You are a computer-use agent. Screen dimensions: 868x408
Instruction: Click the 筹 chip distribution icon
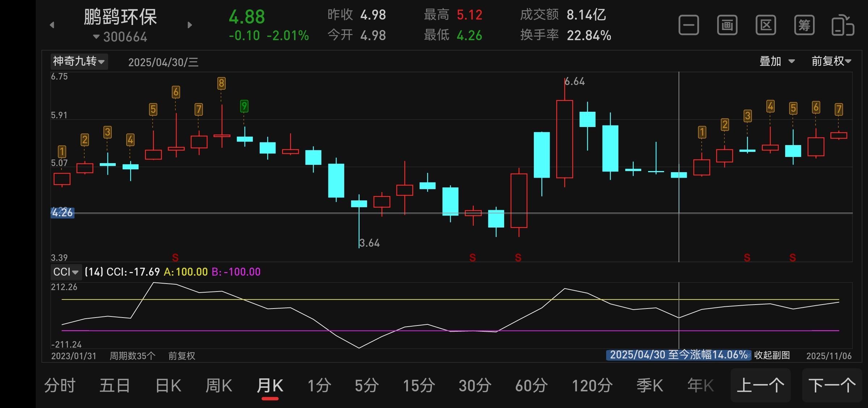click(x=804, y=25)
